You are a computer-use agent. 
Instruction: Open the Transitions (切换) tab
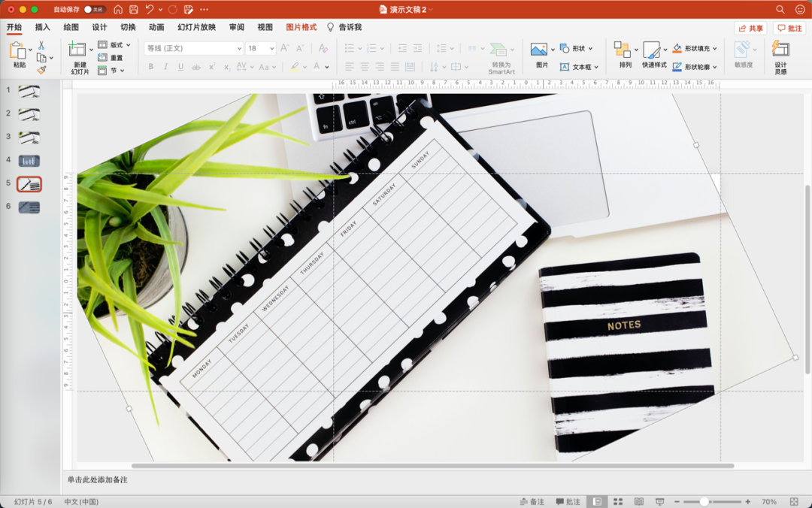[128, 27]
